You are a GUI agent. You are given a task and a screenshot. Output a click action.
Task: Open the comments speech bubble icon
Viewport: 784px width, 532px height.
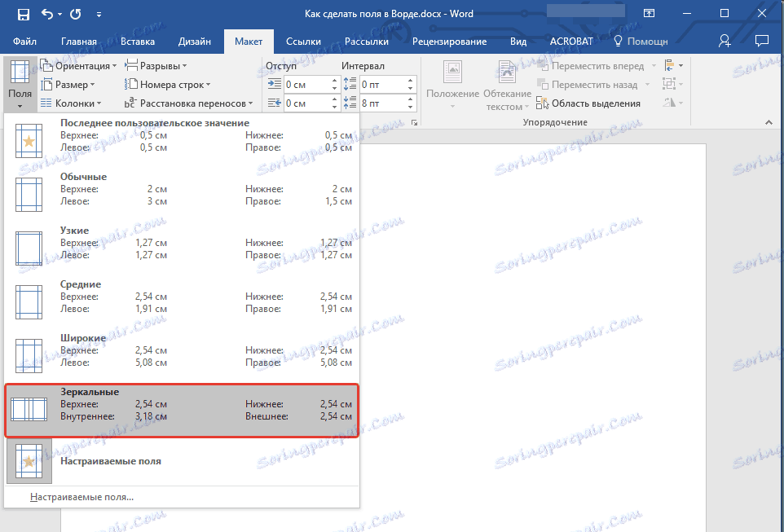762,41
